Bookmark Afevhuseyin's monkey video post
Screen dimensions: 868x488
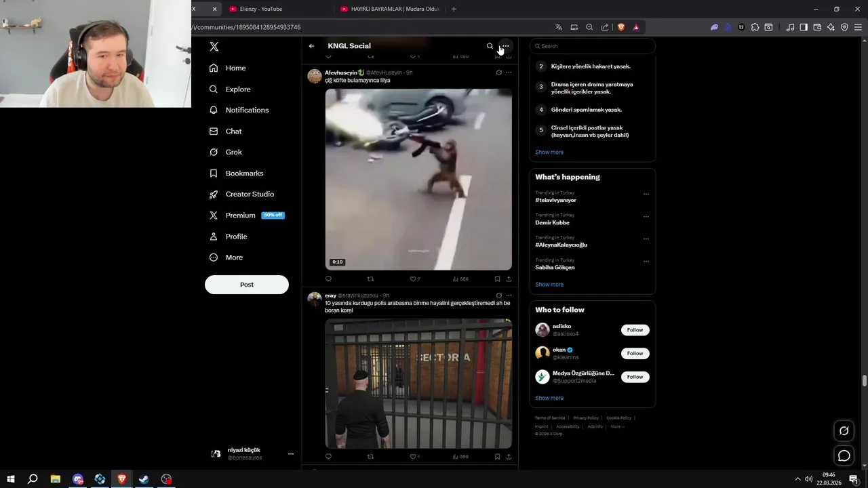497,279
